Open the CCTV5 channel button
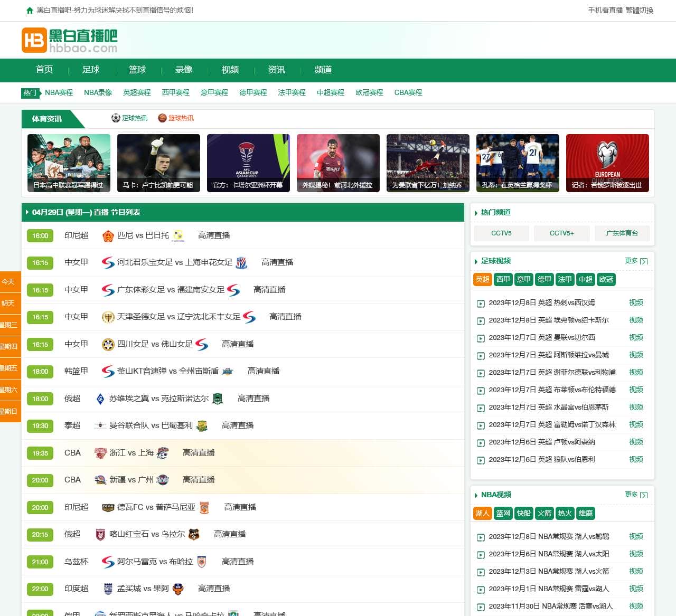Image resolution: width=676 pixels, height=616 pixels. point(501,233)
